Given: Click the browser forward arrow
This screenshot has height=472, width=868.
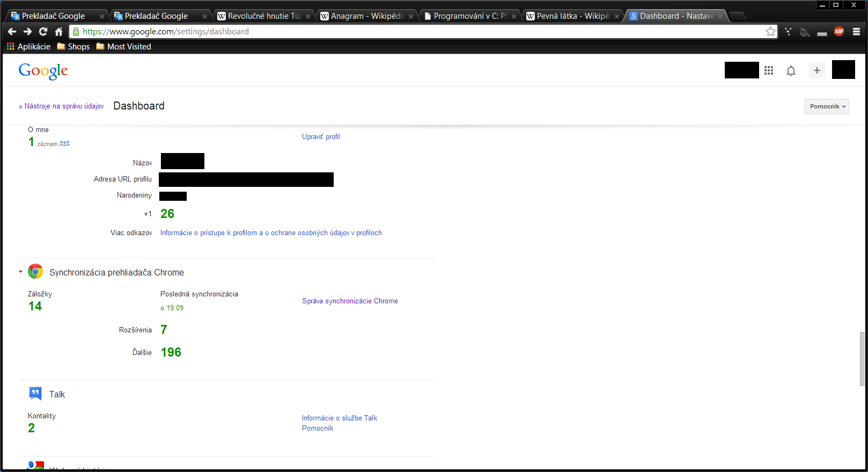Looking at the screenshot, I should [x=28, y=32].
